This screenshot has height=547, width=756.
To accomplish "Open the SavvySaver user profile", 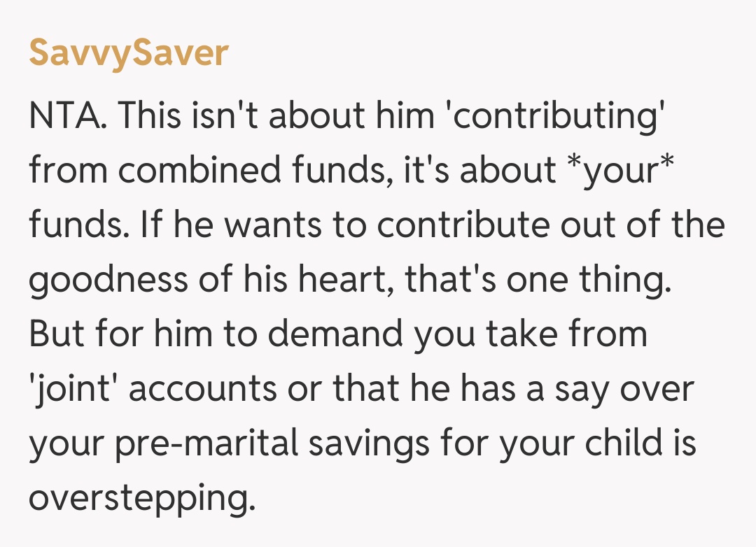I will point(128,54).
